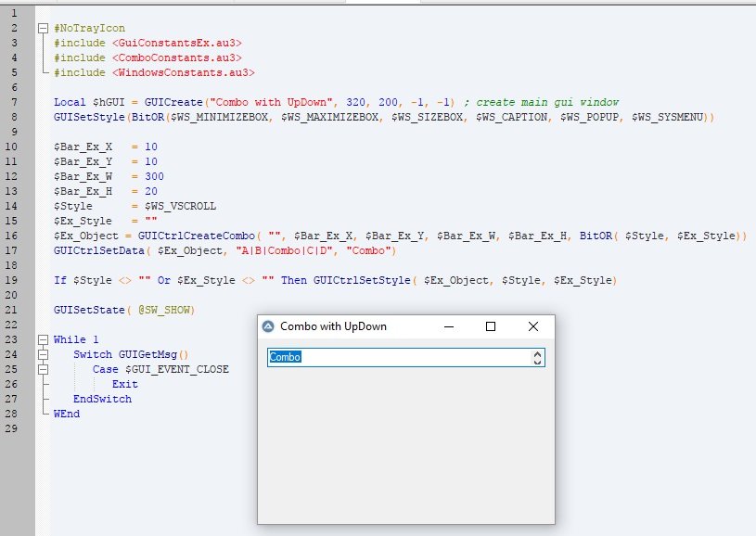756x536 pixels.
Task: Click the Combo with UpDown title text
Action: pos(333,326)
